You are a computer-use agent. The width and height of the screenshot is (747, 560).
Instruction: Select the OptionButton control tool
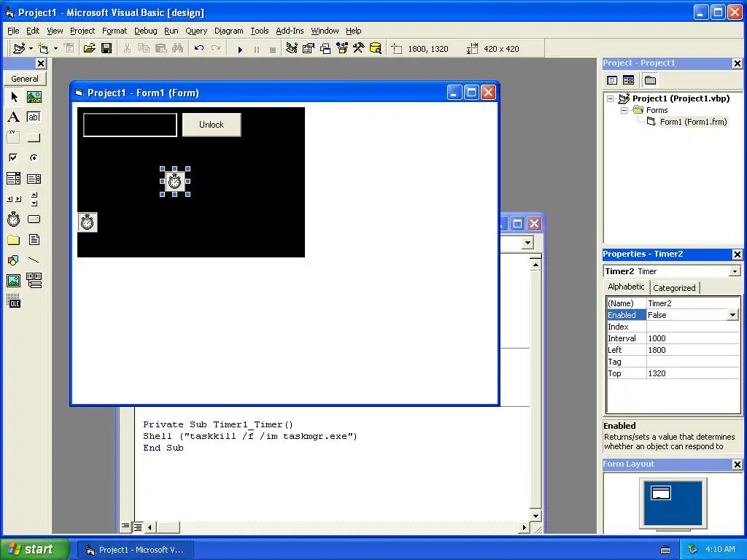(34, 157)
